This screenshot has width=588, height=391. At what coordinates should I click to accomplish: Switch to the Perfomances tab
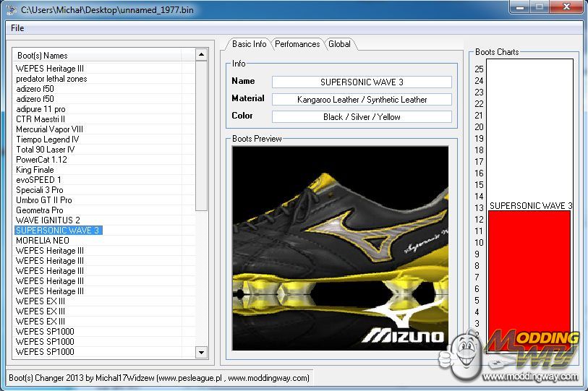coord(297,44)
